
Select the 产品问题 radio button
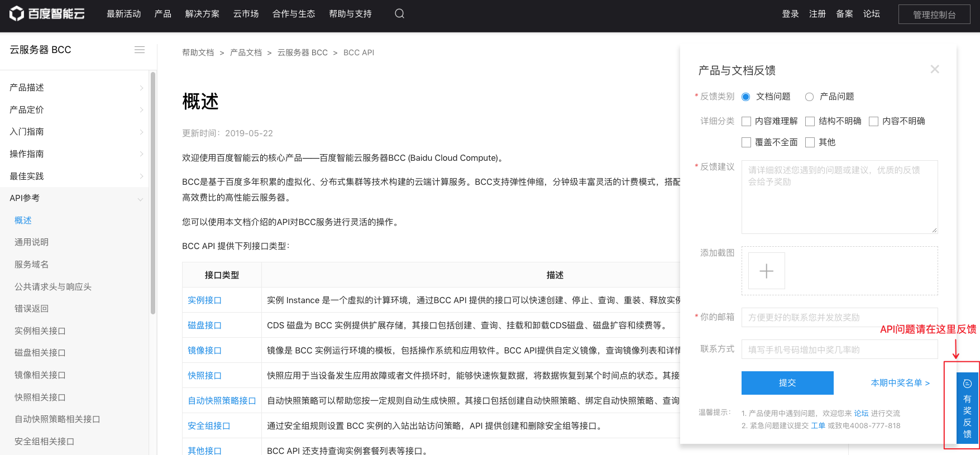point(809,97)
